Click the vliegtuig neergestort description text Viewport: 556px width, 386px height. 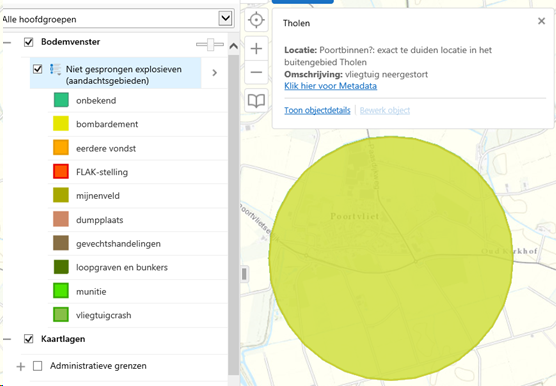(387, 74)
